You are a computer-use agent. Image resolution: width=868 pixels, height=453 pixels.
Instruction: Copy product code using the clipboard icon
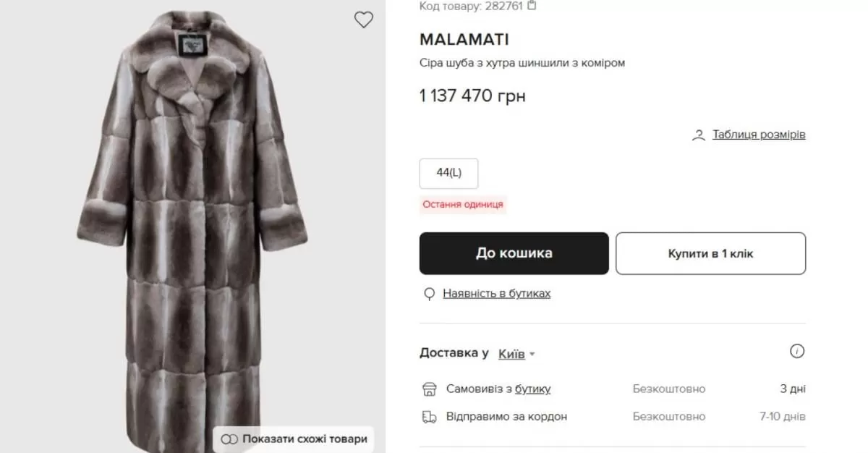(530, 5)
